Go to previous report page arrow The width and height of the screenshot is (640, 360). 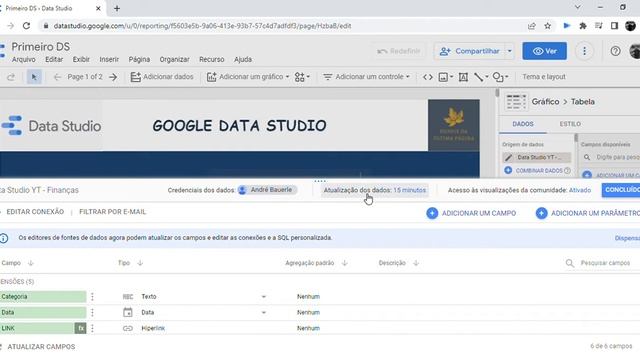click(x=57, y=77)
